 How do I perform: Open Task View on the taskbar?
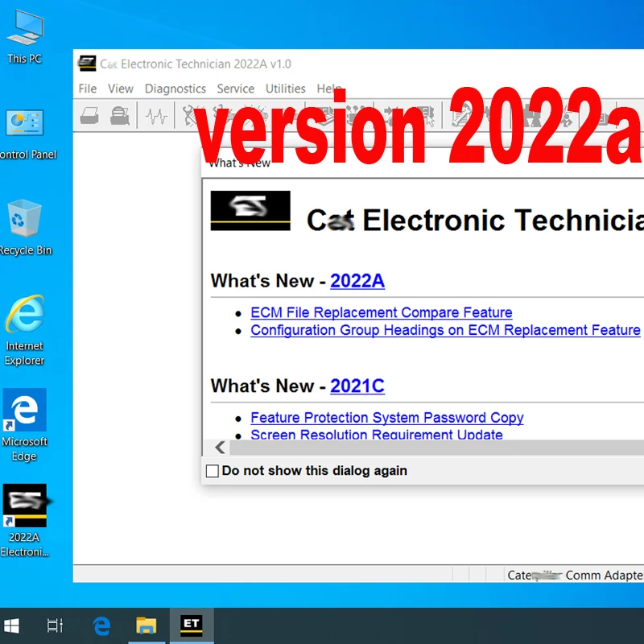55,626
